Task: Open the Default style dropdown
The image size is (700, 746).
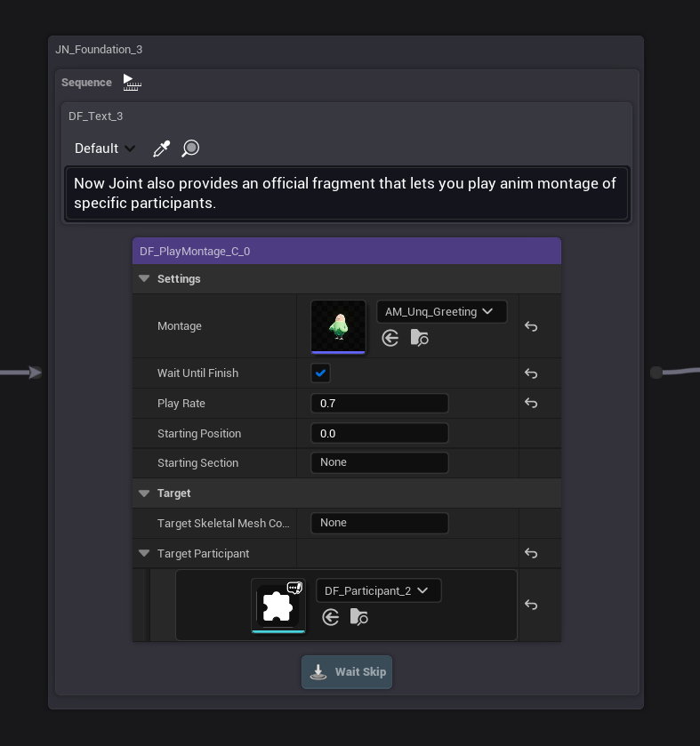Action: point(105,148)
